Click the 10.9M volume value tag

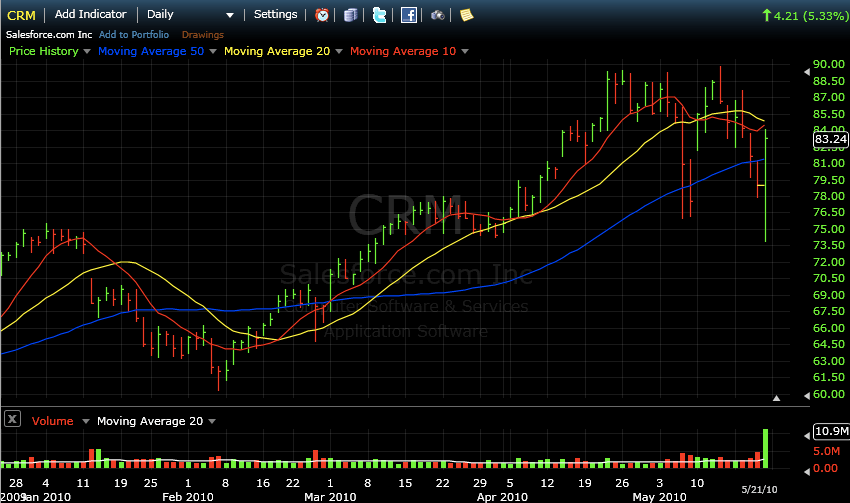(x=832, y=431)
